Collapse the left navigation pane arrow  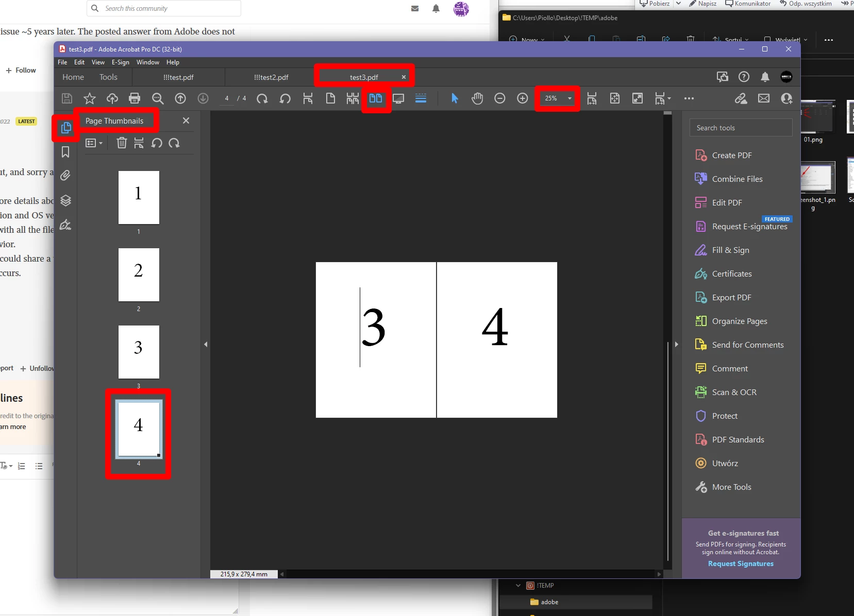click(206, 344)
